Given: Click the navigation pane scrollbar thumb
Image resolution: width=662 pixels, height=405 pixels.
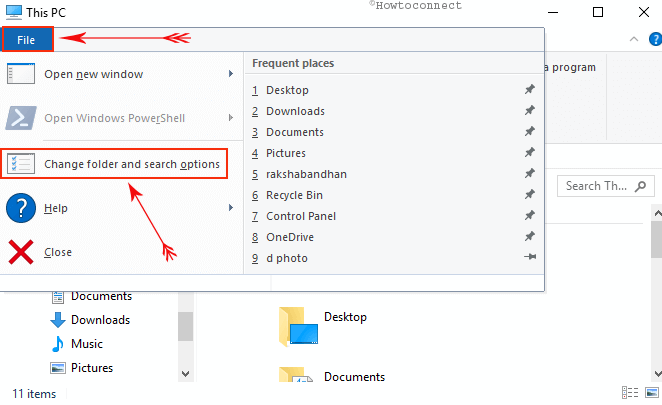Looking at the screenshot, I should click(185, 326).
